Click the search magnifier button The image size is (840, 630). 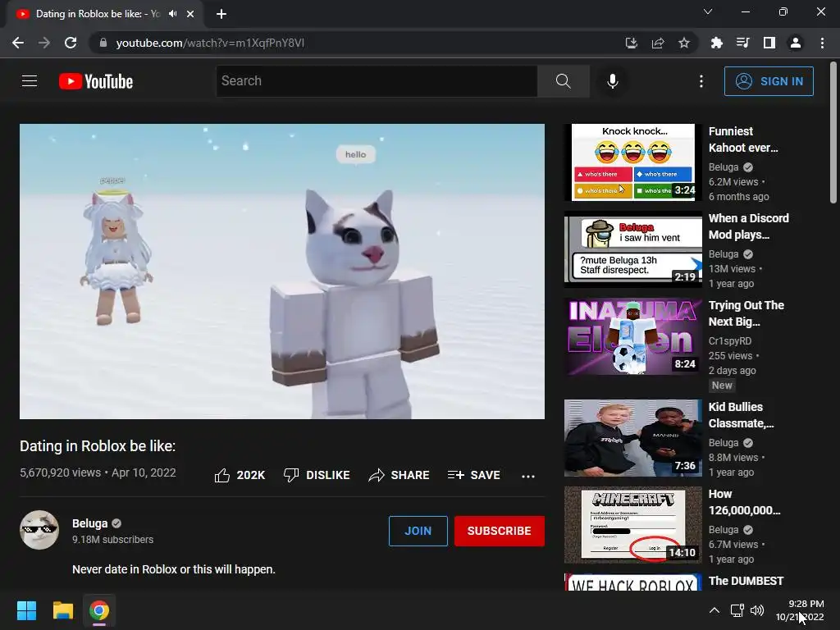(563, 81)
